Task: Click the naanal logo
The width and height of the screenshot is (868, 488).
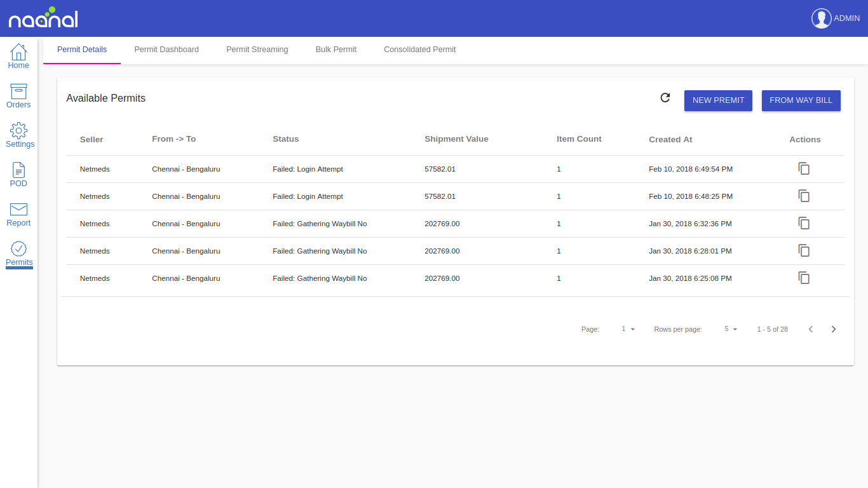Action: point(43,18)
